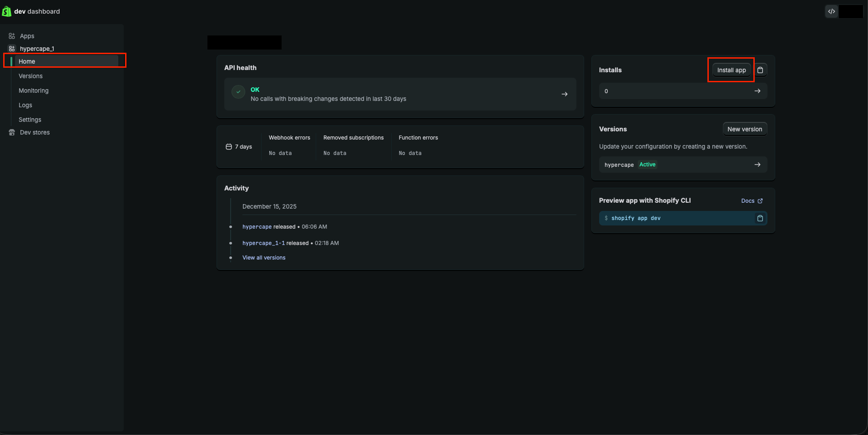Go to Versions in sidebar
Image resolution: width=868 pixels, height=435 pixels.
[x=30, y=76]
